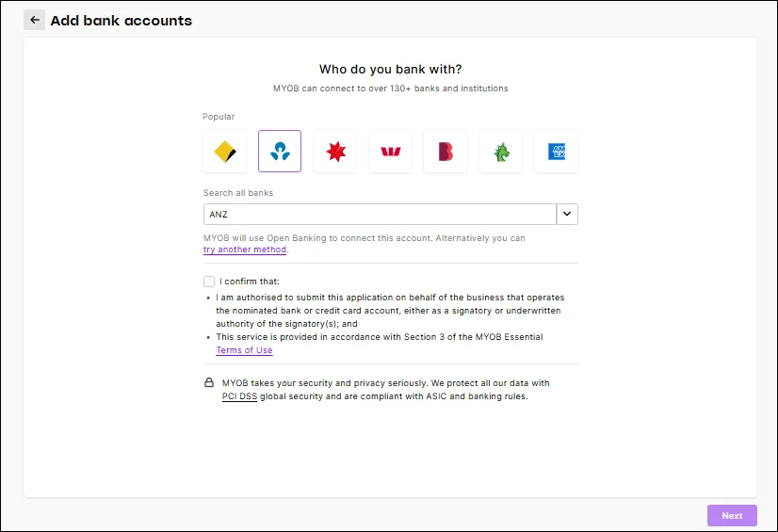Select the Commonwealth Bank yellow diamond logo
Screen dimensions: 778x532
coord(225,152)
